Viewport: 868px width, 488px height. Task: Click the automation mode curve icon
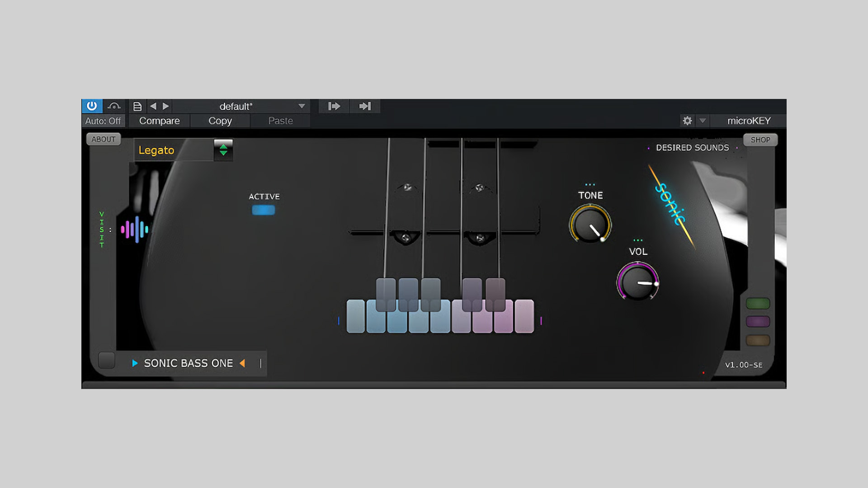pos(114,106)
